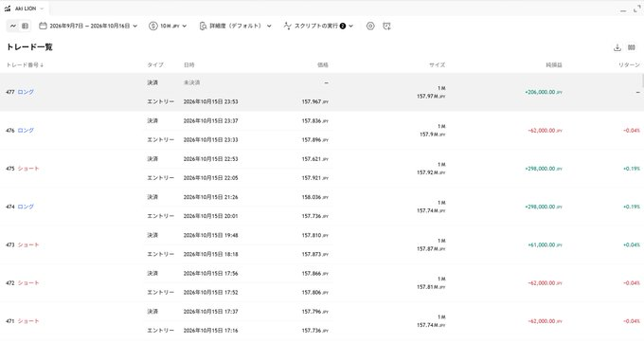This screenshot has width=644, height=343.
Task: Click the 純損益 column header
Action: [x=554, y=64]
